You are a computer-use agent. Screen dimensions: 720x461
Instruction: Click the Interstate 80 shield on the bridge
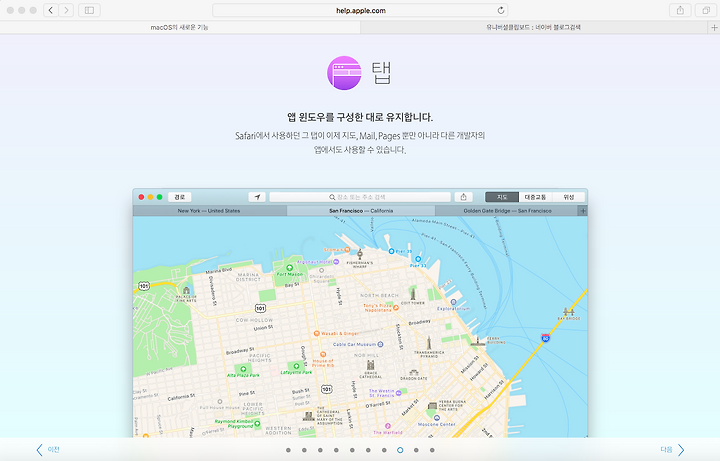(546, 338)
